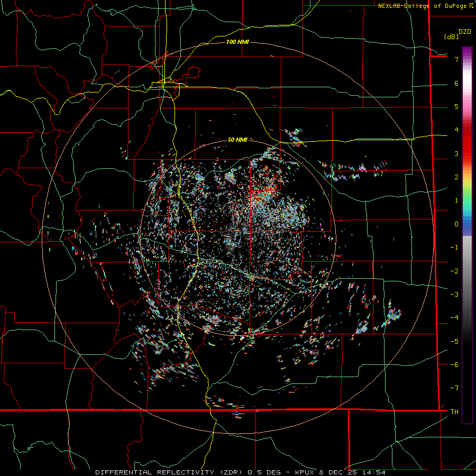Click the scale value -6
This screenshot has width=476, height=476.
[x=454, y=365]
